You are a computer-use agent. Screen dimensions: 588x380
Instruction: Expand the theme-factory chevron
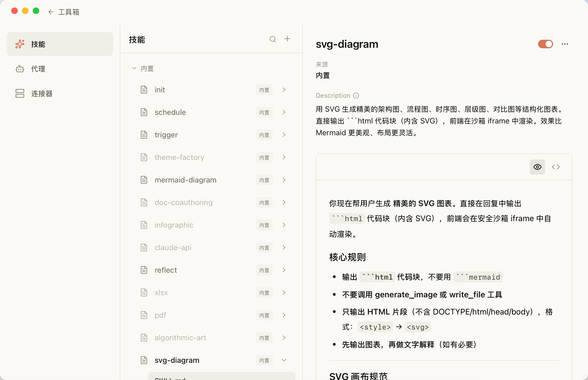click(x=284, y=157)
